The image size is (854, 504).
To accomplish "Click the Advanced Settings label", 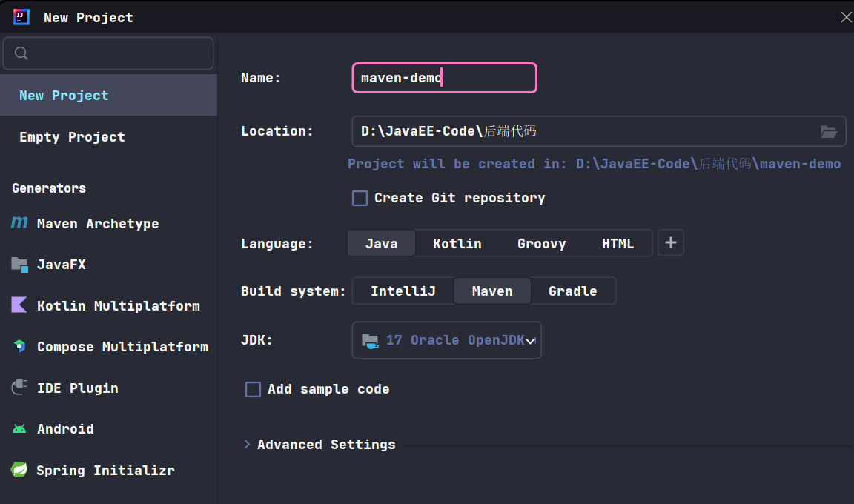I will click(x=326, y=444).
